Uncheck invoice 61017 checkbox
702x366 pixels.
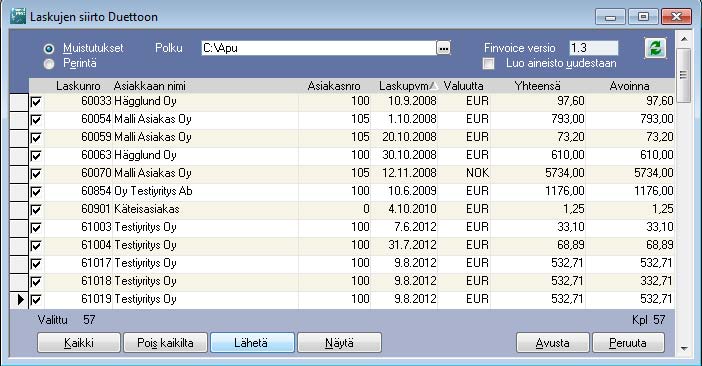(x=36, y=263)
